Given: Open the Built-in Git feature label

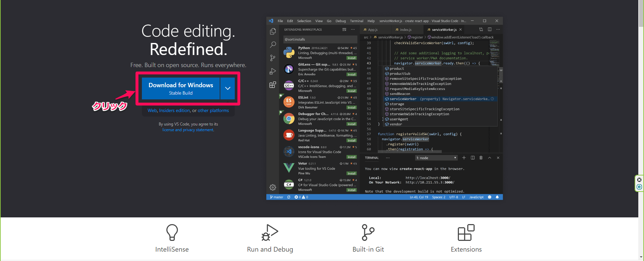Looking at the screenshot, I should [x=368, y=249].
